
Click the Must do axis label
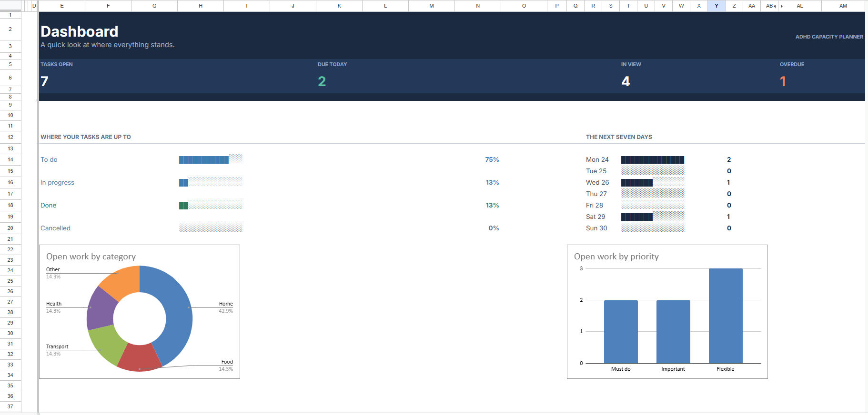click(x=621, y=369)
